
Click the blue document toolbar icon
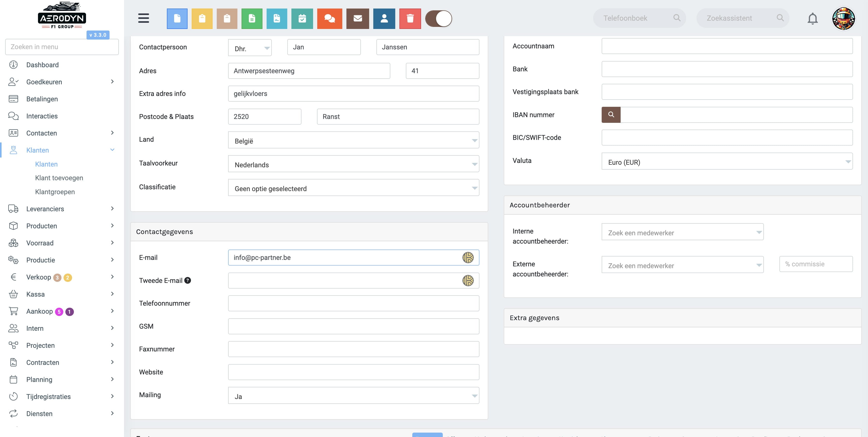click(x=177, y=19)
